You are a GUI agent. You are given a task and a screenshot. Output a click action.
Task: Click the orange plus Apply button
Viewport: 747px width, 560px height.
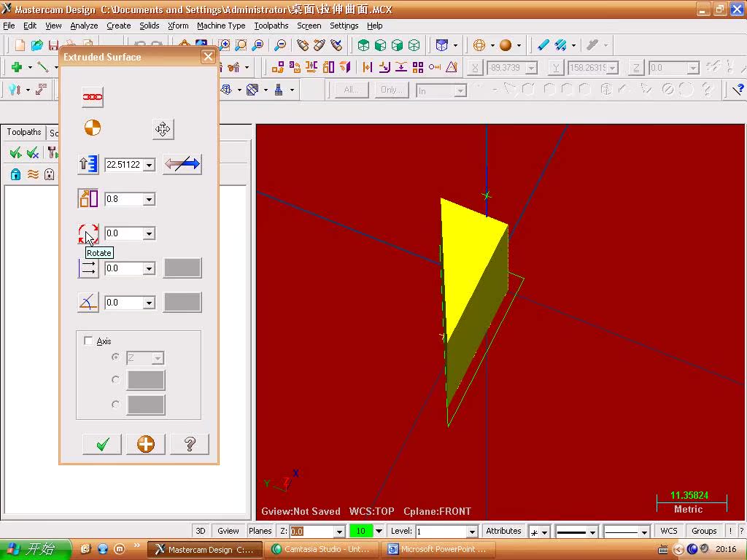click(146, 444)
